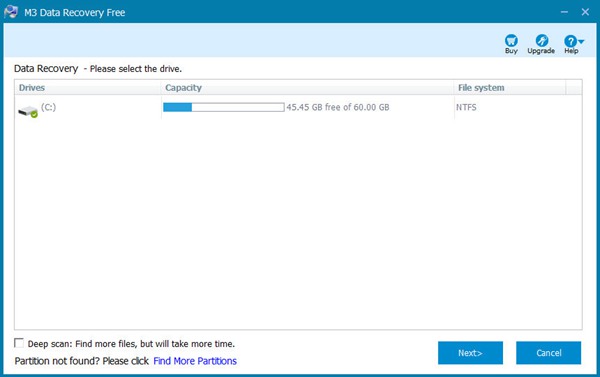Select the (C:) drive label
600x377 pixels.
pos(49,107)
